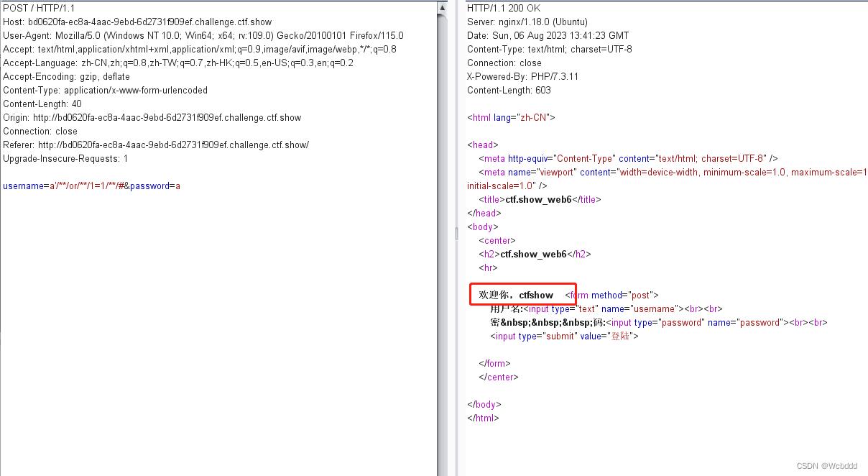Click the closing </head> tag
Image resolution: width=868 pixels, height=476 pixels.
[484, 213]
